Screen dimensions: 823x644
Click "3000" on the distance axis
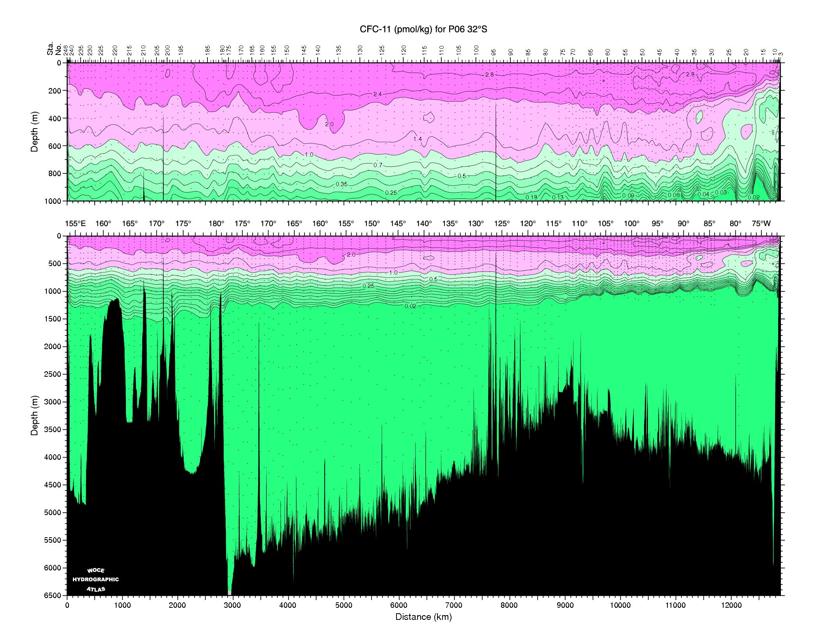[x=233, y=605]
